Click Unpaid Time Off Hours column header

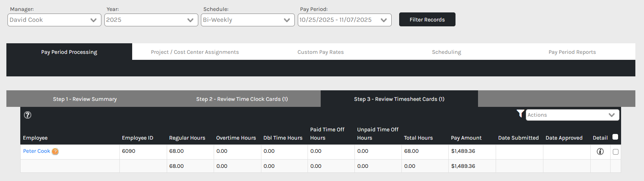378,134
